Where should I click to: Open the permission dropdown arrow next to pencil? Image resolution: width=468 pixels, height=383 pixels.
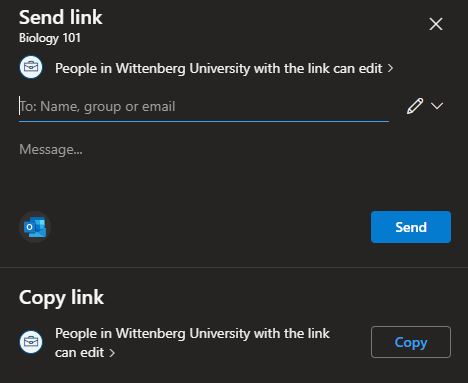coord(437,106)
